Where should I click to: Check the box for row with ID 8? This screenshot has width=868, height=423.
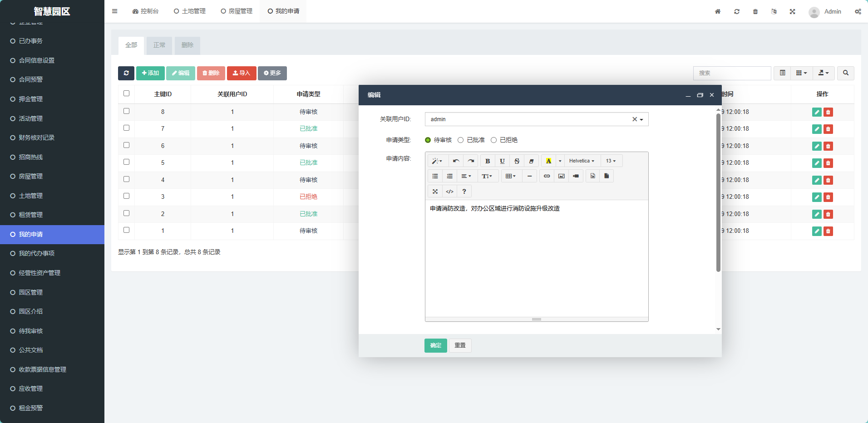[x=127, y=111]
